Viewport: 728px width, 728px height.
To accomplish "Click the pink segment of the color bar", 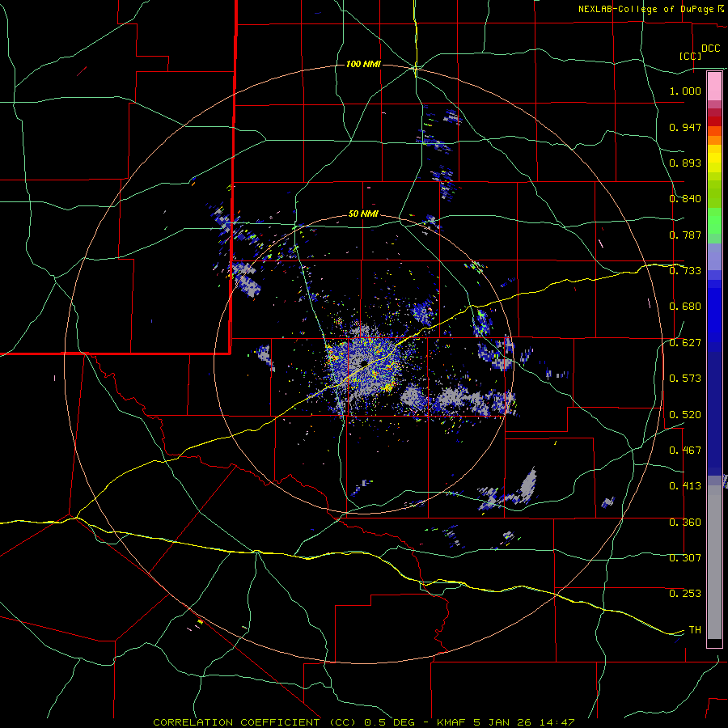I will click(714, 86).
